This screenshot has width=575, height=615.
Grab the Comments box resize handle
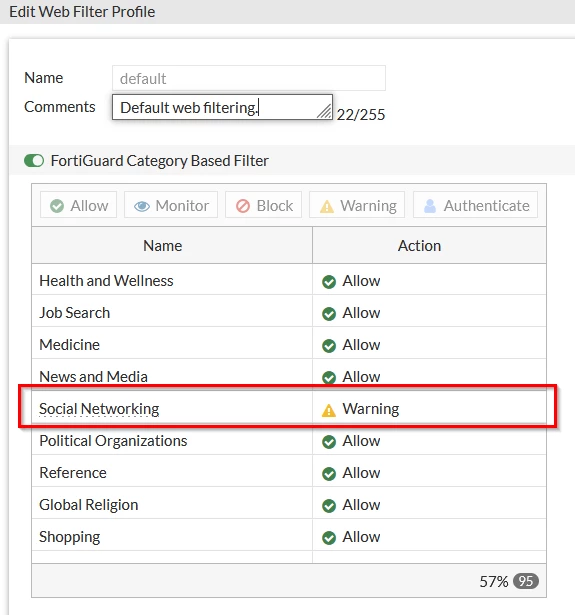point(325,112)
